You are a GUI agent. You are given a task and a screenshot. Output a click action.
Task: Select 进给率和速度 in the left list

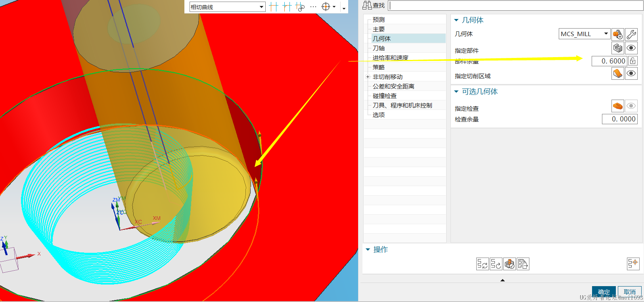tap(390, 58)
